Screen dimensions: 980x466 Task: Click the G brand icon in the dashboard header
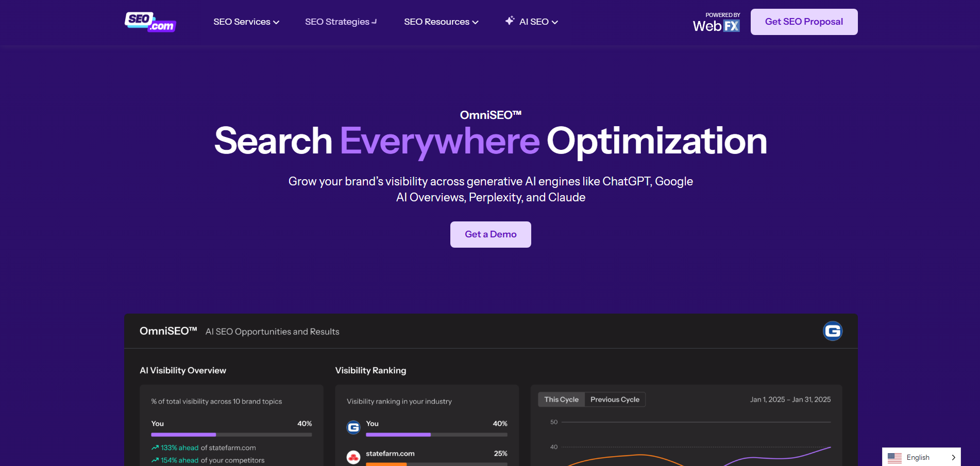click(833, 331)
